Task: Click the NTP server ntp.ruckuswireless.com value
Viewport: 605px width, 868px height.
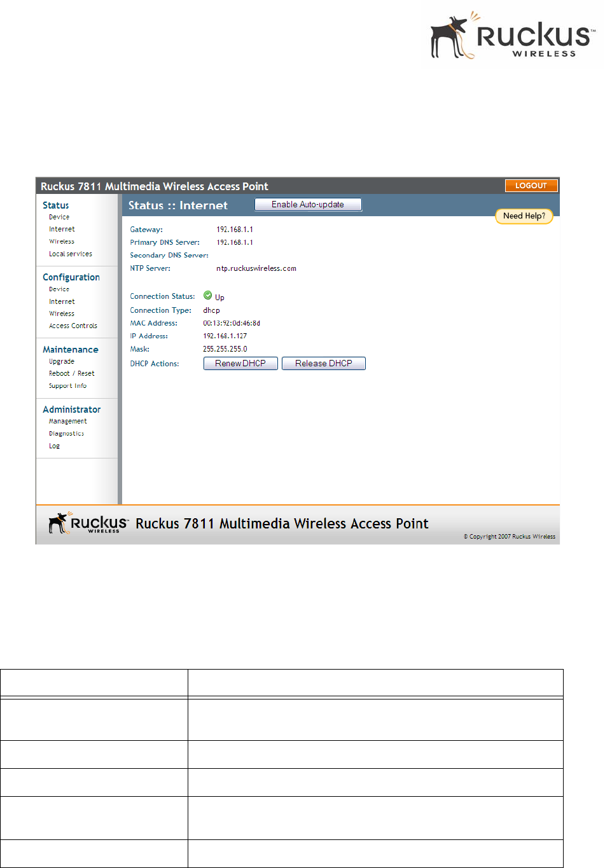Action: tap(256, 268)
